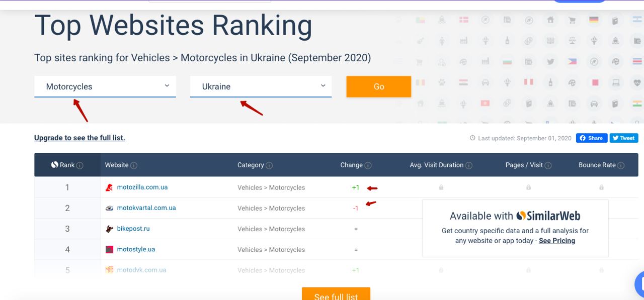This screenshot has height=300, width=644.
Task: Click the Last updated: September 01, 2020 text
Action: point(525,138)
